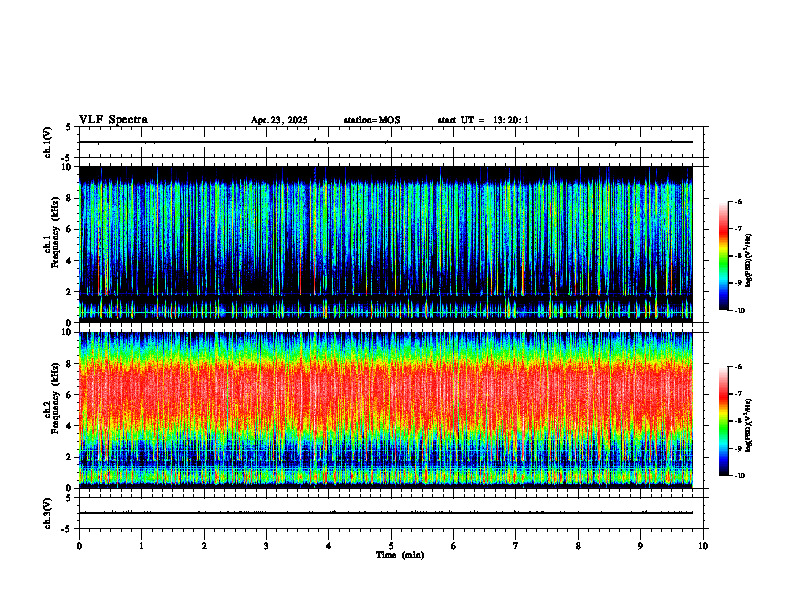
Task: Click the ch.1 spectrogram color scale bar
Action: 723,256
